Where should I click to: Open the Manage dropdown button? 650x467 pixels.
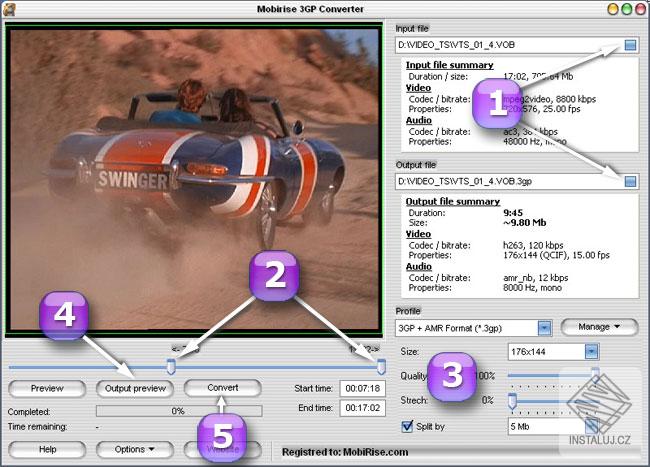click(599, 327)
